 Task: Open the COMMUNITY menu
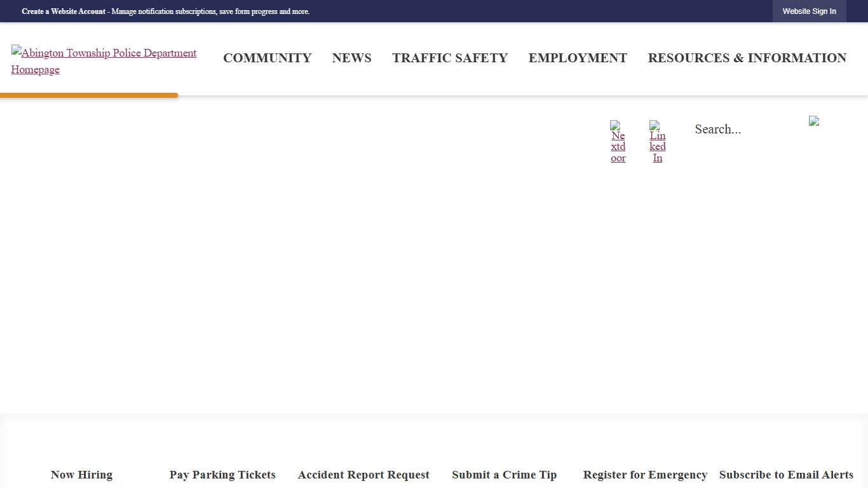pyautogui.click(x=267, y=58)
